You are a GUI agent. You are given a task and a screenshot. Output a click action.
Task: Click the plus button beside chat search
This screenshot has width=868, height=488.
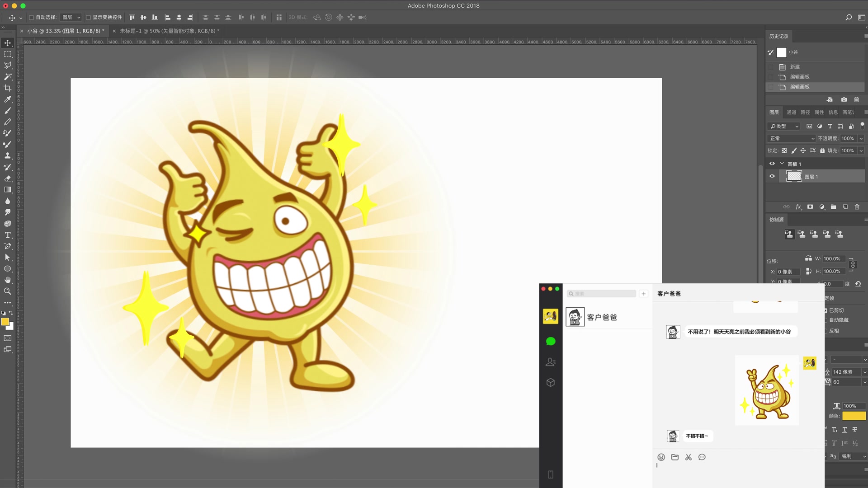click(643, 294)
